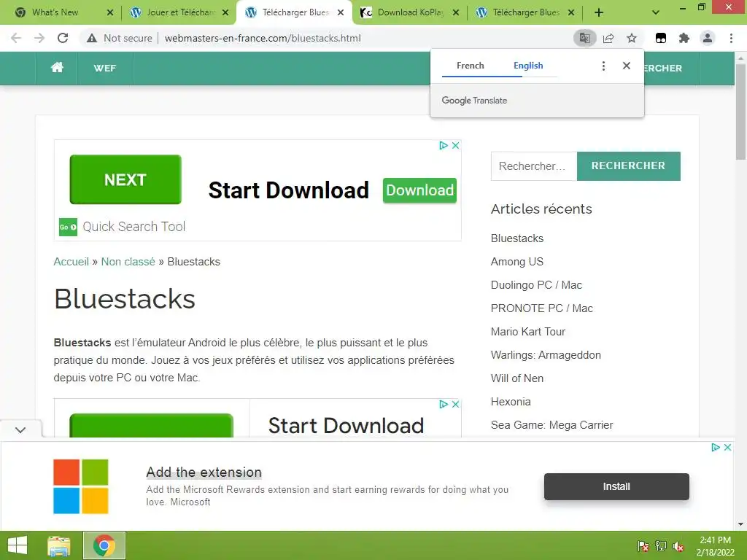Open translate popup options three-dot menu
The width and height of the screenshot is (747, 560).
(603, 66)
